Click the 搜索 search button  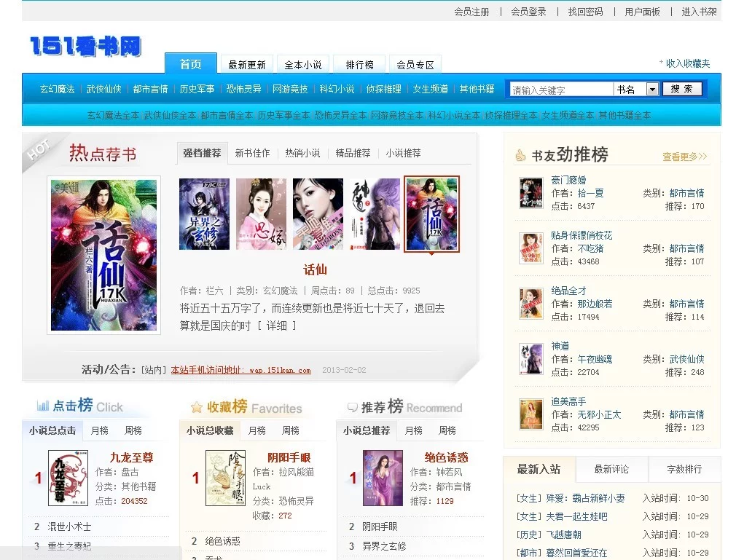682,89
